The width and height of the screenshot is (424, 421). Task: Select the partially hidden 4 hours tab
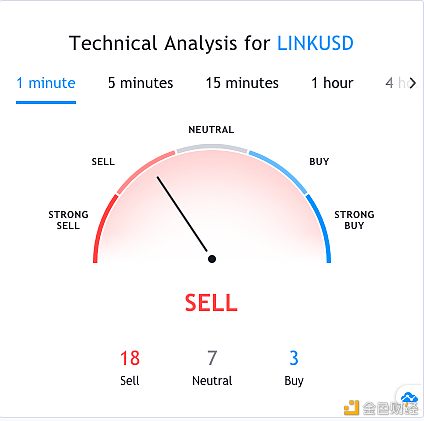click(395, 83)
